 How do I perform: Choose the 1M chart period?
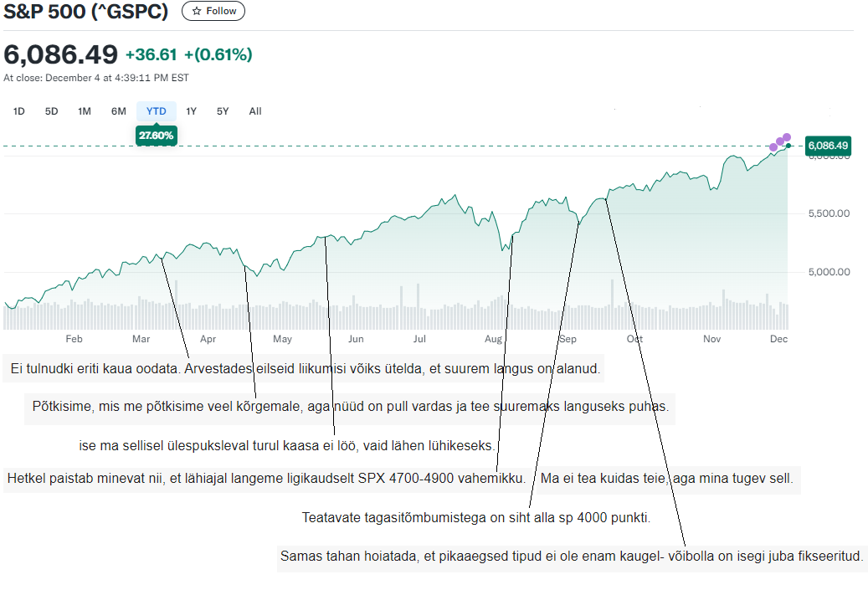click(x=85, y=111)
